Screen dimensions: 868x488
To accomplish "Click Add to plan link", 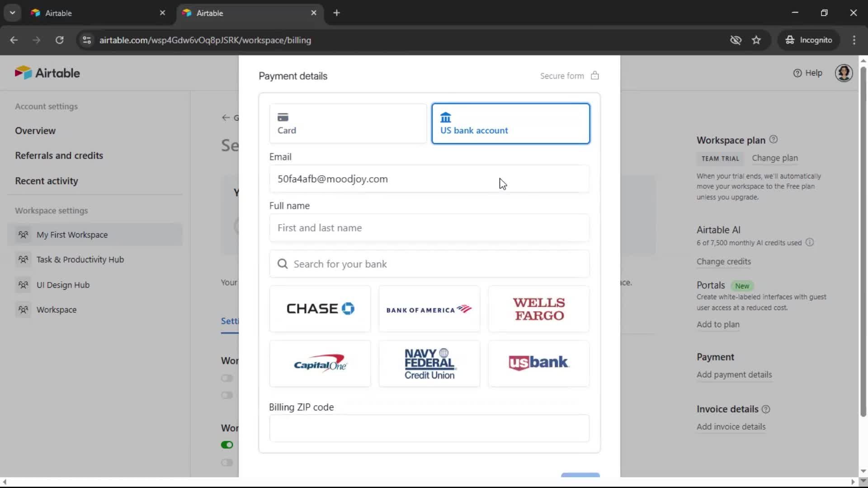I will (718, 324).
